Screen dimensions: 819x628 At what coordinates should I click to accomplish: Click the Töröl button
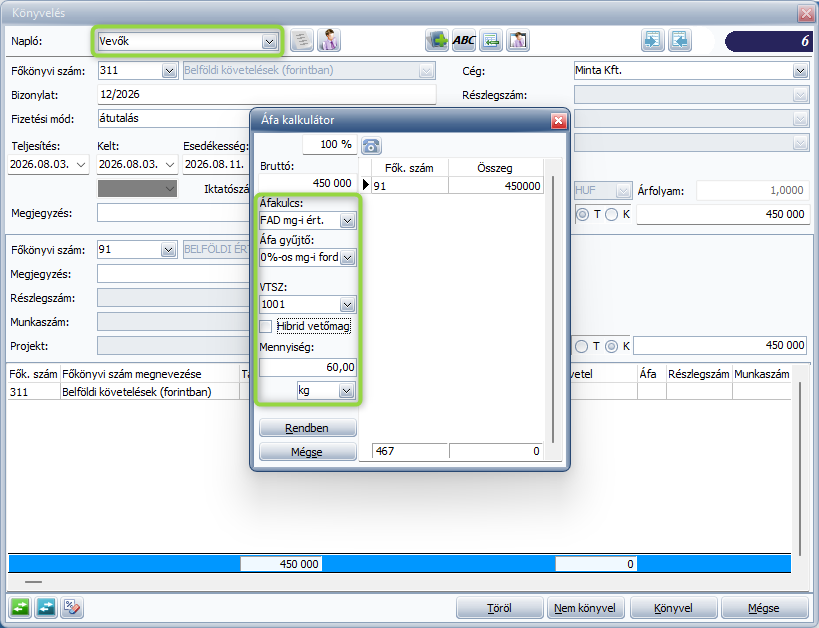tap(499, 608)
